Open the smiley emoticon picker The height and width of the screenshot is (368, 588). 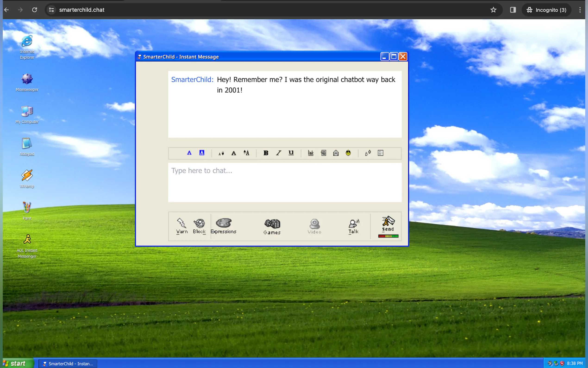click(x=348, y=153)
